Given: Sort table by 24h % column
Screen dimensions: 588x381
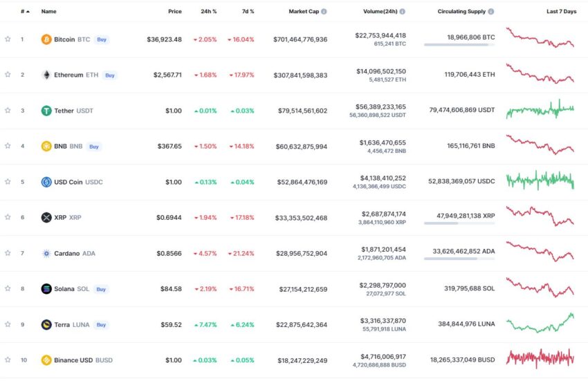Looking at the screenshot, I should 208,12.
